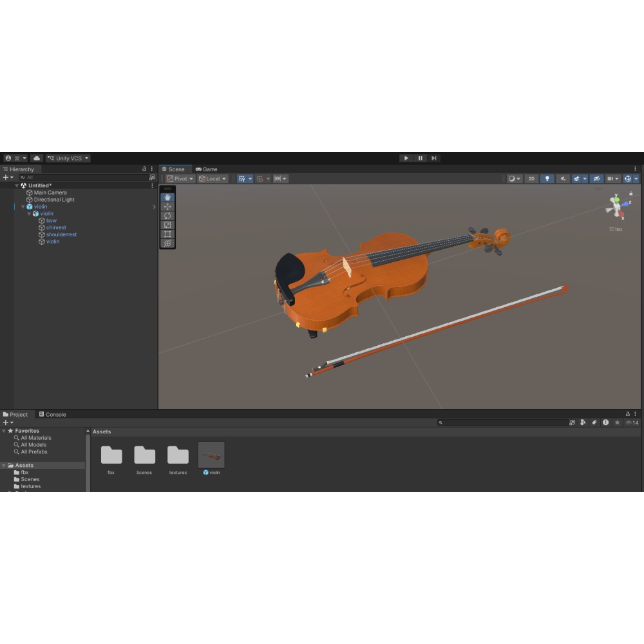Toggle 2D view mode in Scene
The width and height of the screenshot is (644, 644).
point(531,178)
